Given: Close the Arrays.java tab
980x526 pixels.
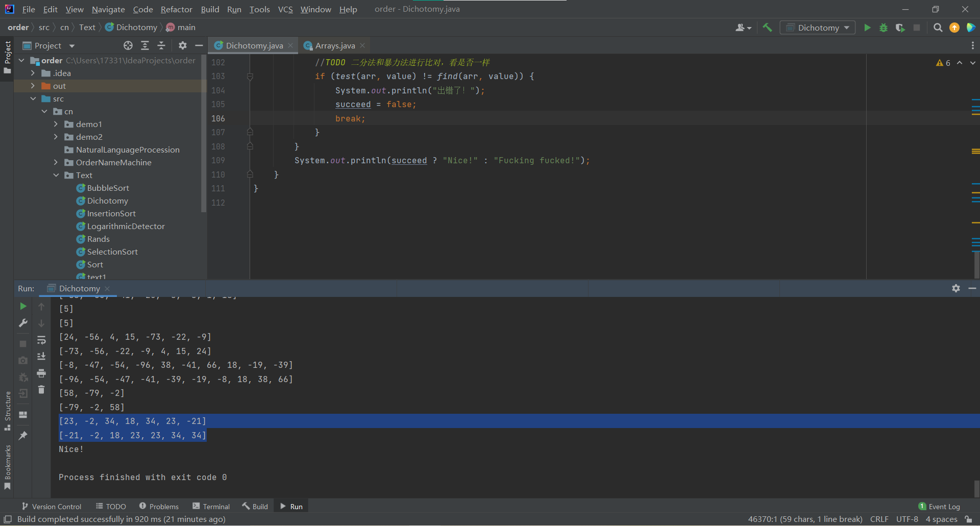Looking at the screenshot, I should (362, 45).
